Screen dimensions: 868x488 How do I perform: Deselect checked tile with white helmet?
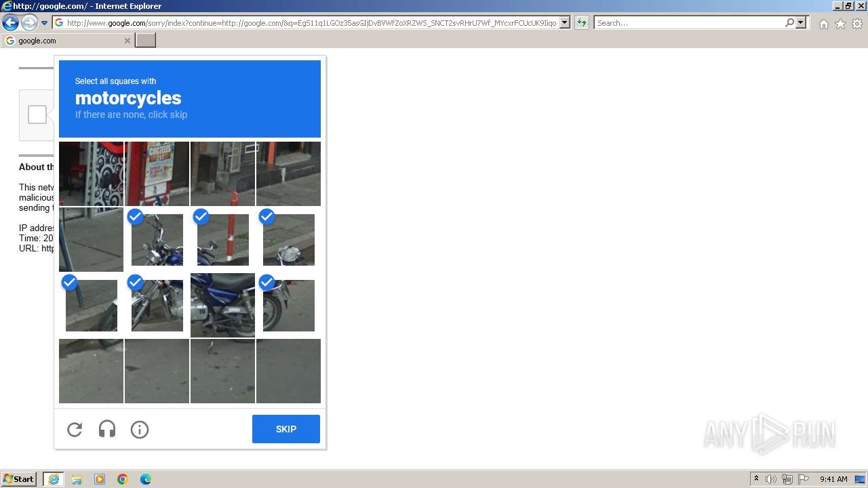pos(288,239)
